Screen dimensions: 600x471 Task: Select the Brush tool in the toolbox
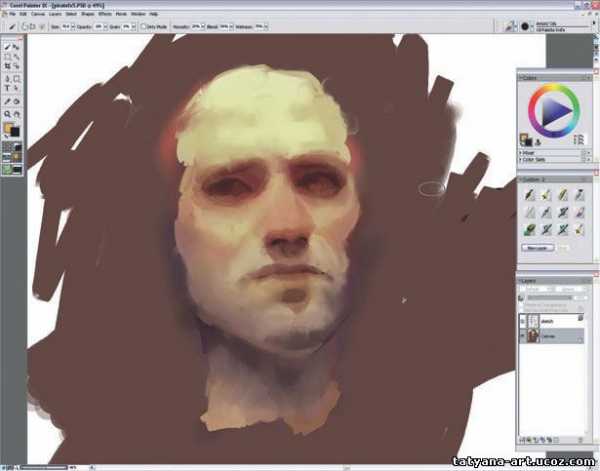[x=8, y=47]
